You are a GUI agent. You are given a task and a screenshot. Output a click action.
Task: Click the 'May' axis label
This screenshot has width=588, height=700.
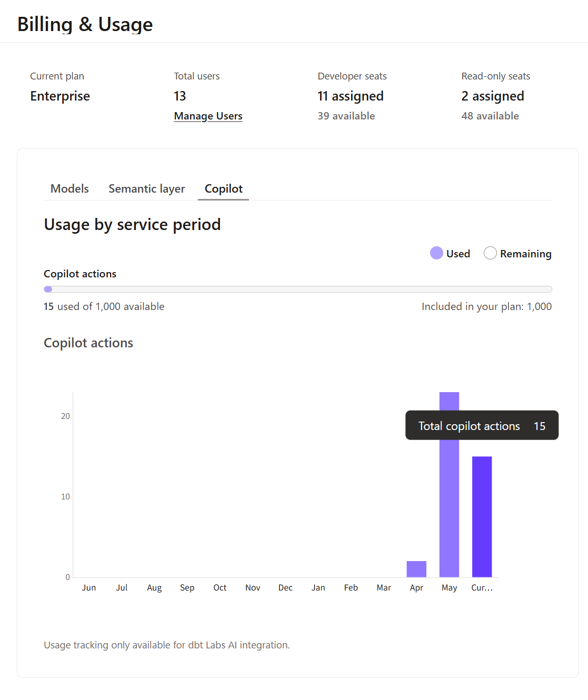click(449, 587)
